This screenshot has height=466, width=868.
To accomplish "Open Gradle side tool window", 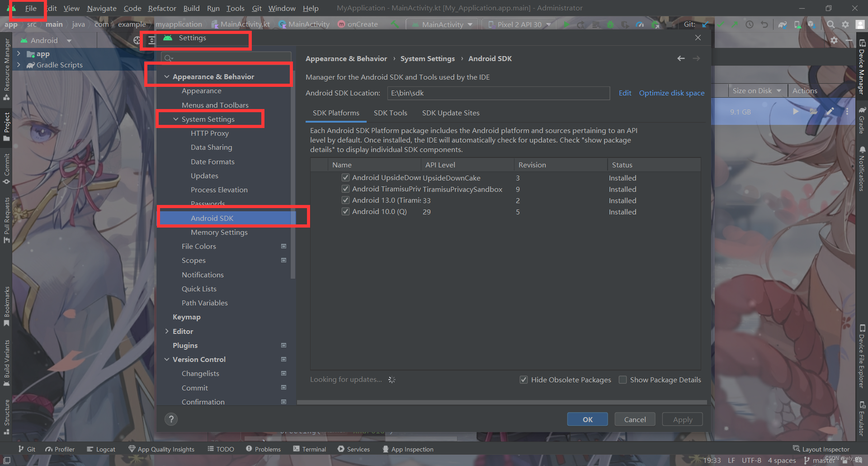I will (x=862, y=120).
